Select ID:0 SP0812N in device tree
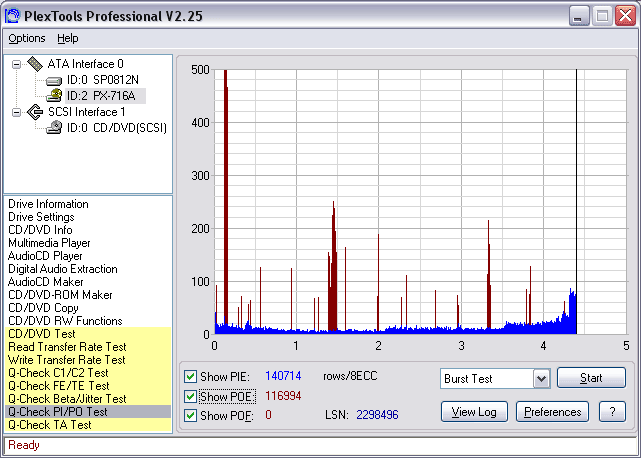 coord(103,80)
